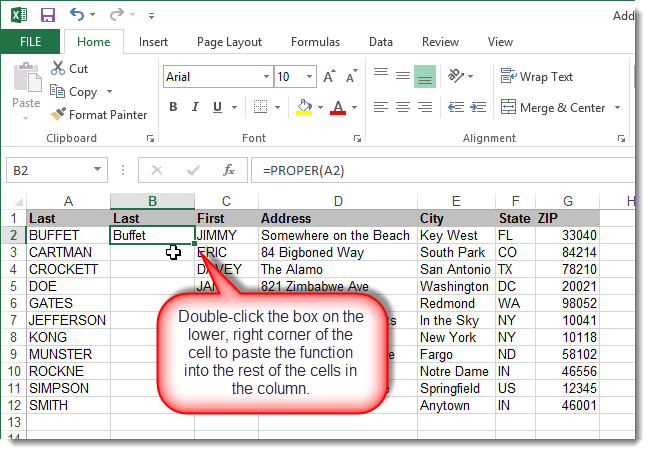This screenshot has width=650, height=454.
Task: Click the fill handle of cell B2
Action: click(x=194, y=244)
